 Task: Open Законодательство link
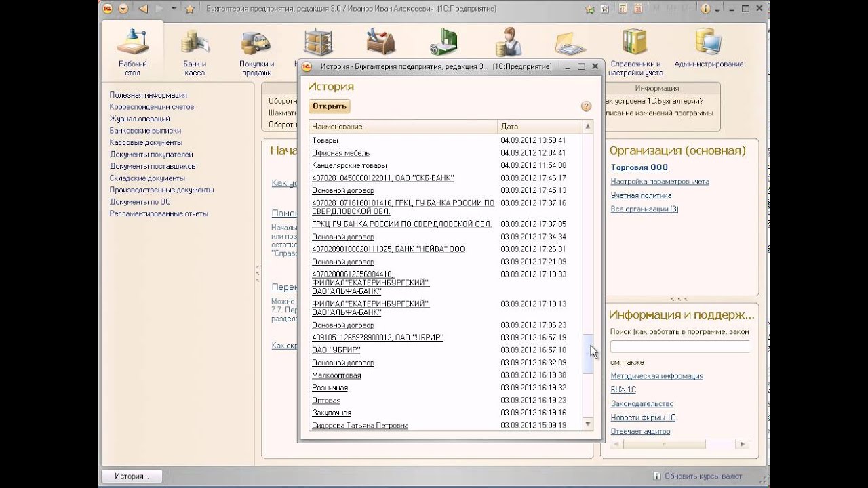642,404
